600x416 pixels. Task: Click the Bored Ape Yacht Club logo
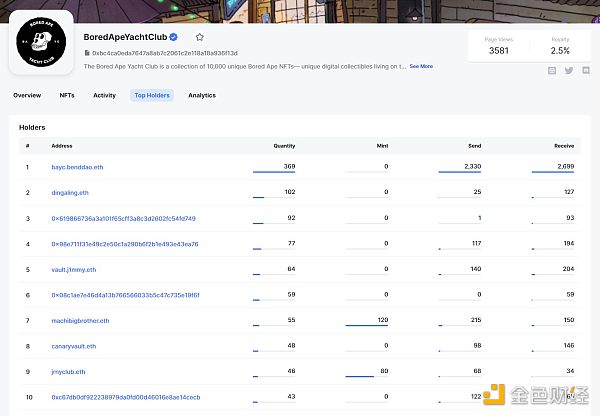click(41, 44)
